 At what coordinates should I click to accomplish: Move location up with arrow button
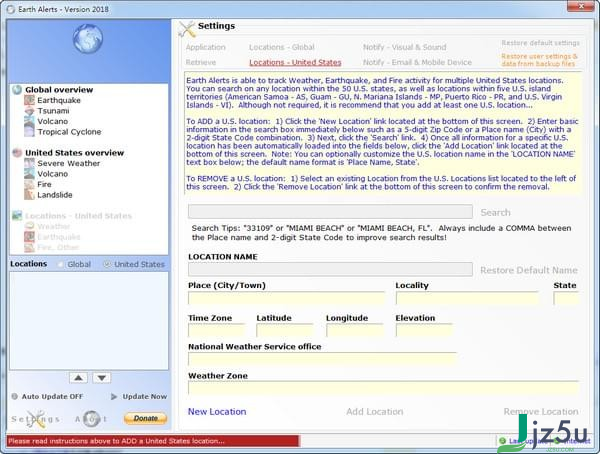[x=78, y=378]
